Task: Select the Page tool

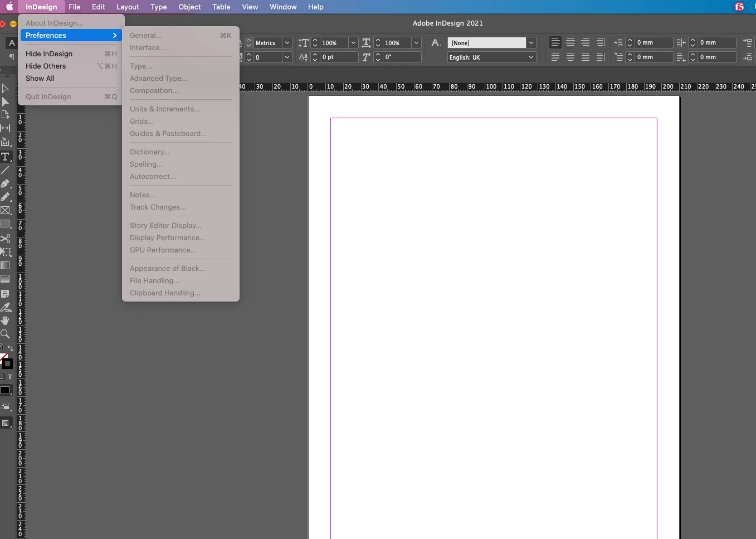Action: (x=5, y=115)
